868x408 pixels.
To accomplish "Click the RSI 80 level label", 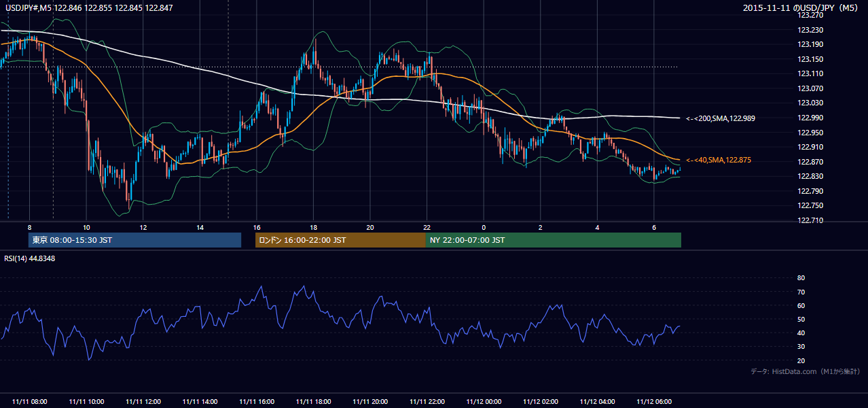I will coord(801,278).
